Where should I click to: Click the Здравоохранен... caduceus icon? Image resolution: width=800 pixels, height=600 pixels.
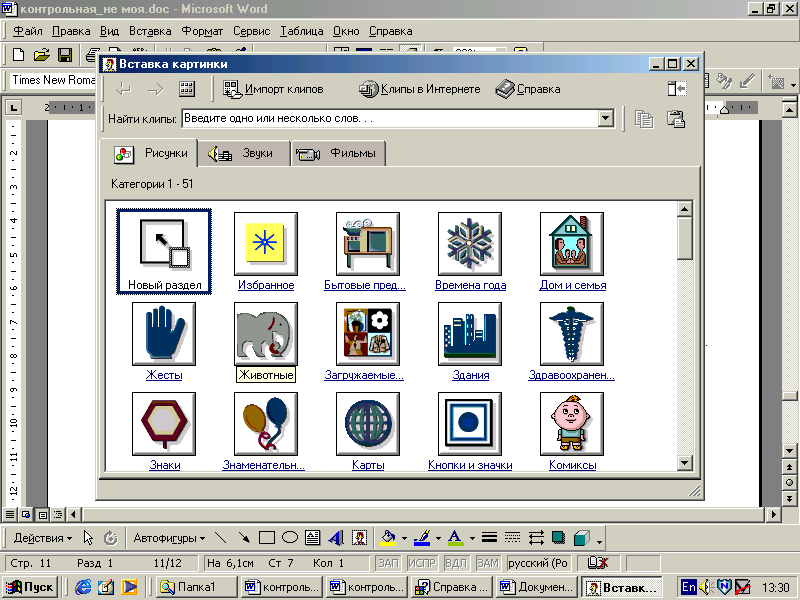tap(572, 334)
